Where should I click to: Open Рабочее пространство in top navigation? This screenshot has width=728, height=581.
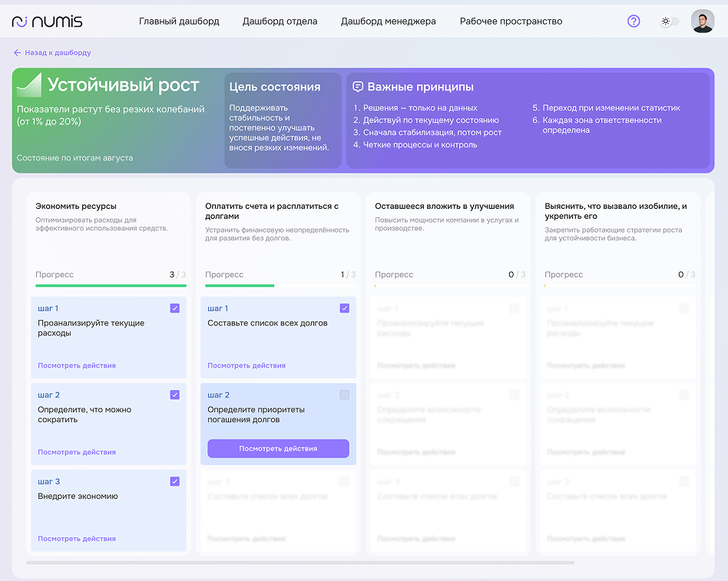(511, 21)
